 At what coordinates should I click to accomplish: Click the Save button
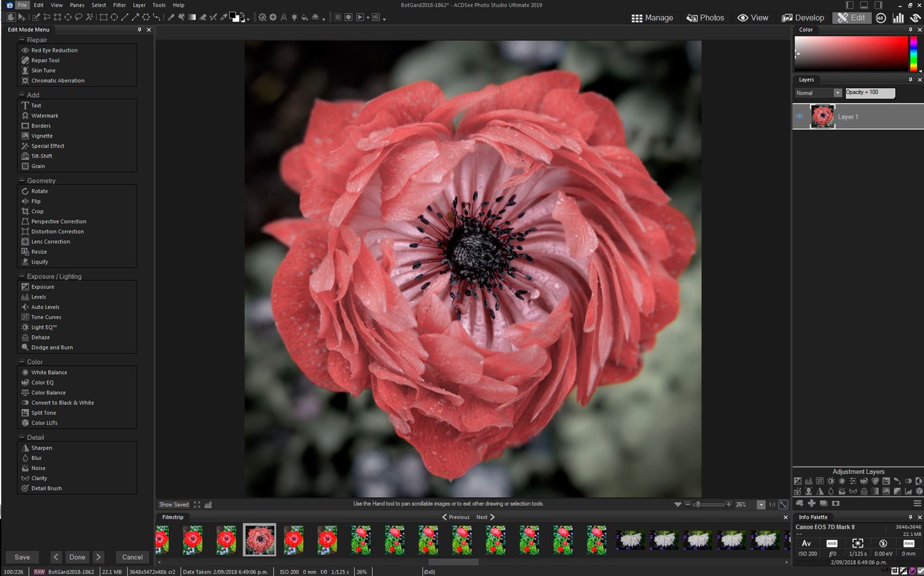[x=22, y=556]
